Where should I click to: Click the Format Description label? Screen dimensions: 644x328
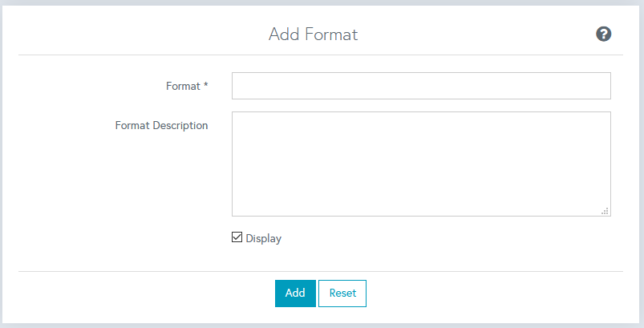click(161, 125)
